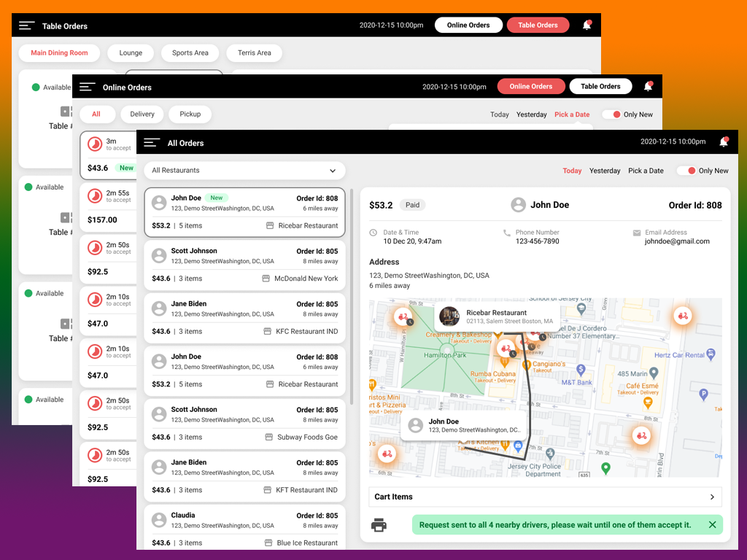The image size is (747, 560).
Task: Open notifications bell in Table Orders window
Action: pos(587,25)
